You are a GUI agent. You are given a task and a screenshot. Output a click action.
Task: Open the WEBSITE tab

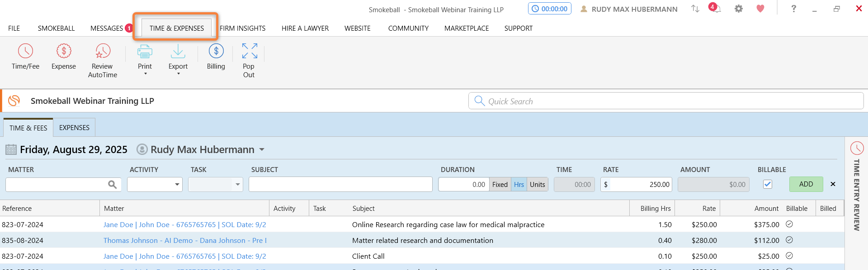click(x=358, y=28)
